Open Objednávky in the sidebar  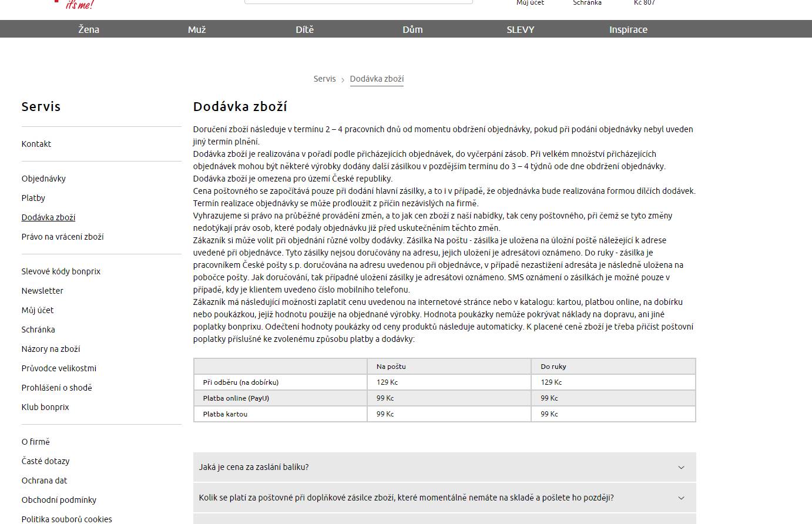[43, 179]
